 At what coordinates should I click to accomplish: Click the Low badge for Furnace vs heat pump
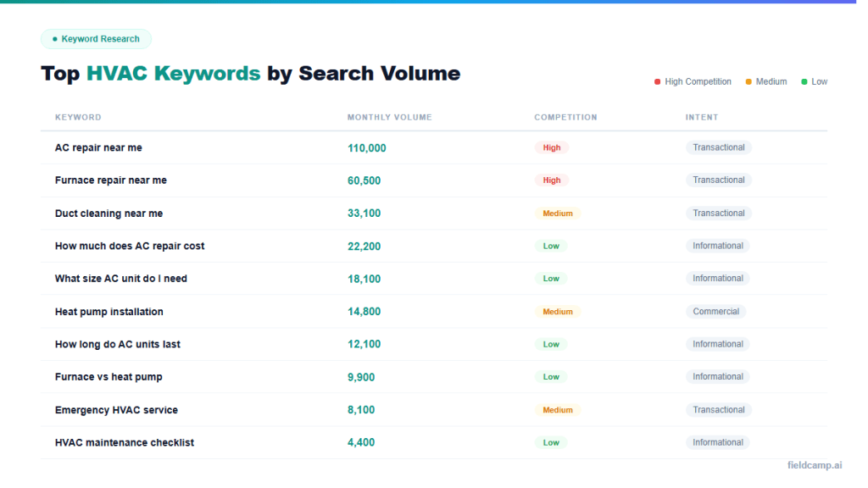[x=550, y=376]
